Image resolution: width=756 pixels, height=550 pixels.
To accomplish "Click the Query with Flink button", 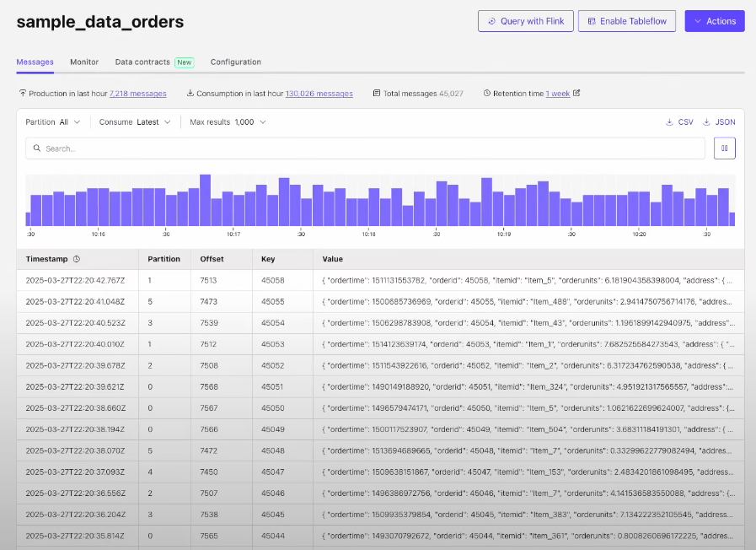I will click(525, 20).
